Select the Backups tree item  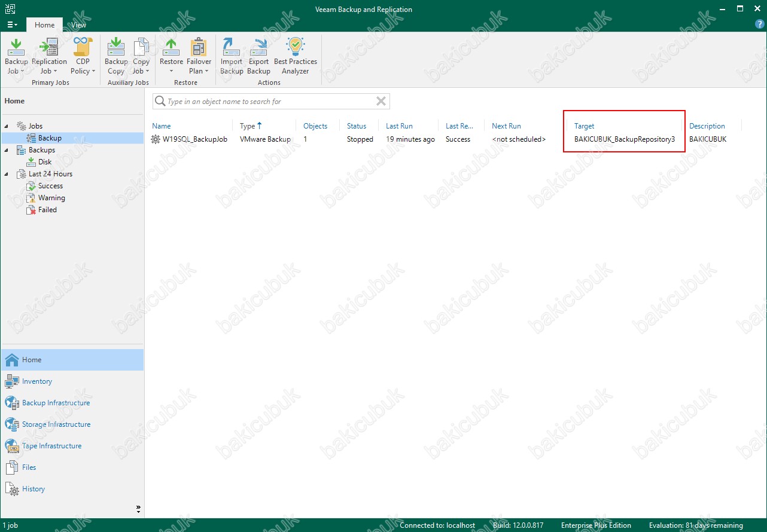click(x=41, y=150)
